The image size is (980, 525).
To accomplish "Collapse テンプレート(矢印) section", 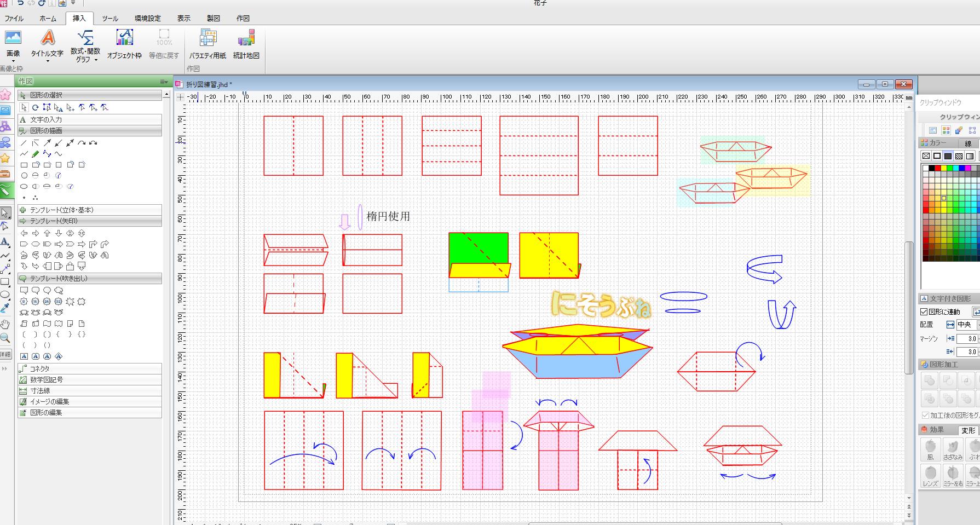I will pos(90,221).
